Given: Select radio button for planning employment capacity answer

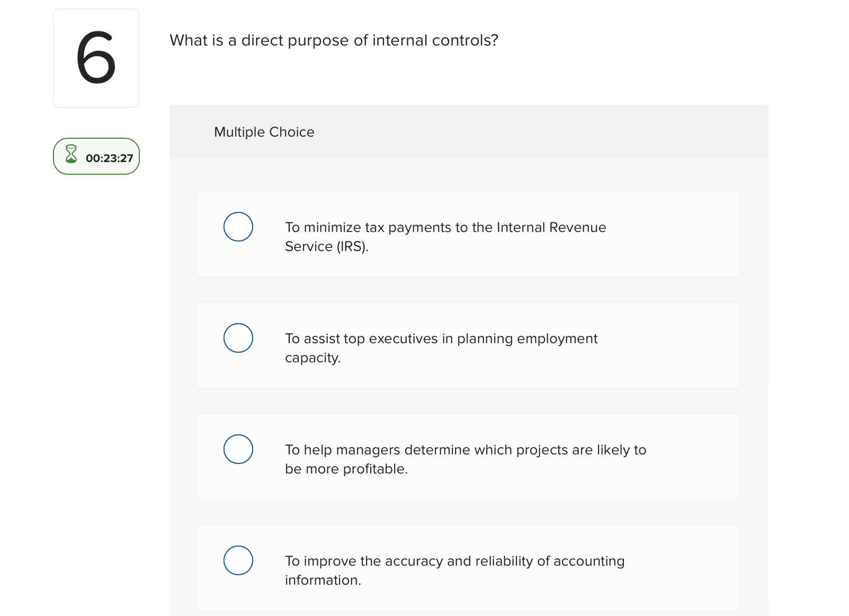Looking at the screenshot, I should (238, 338).
